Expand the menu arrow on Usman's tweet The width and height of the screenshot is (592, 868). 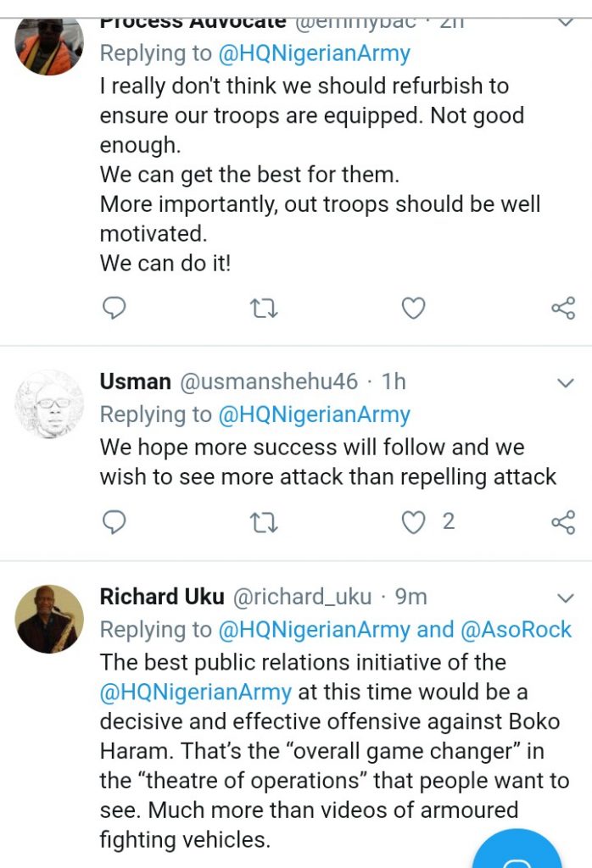tap(565, 383)
